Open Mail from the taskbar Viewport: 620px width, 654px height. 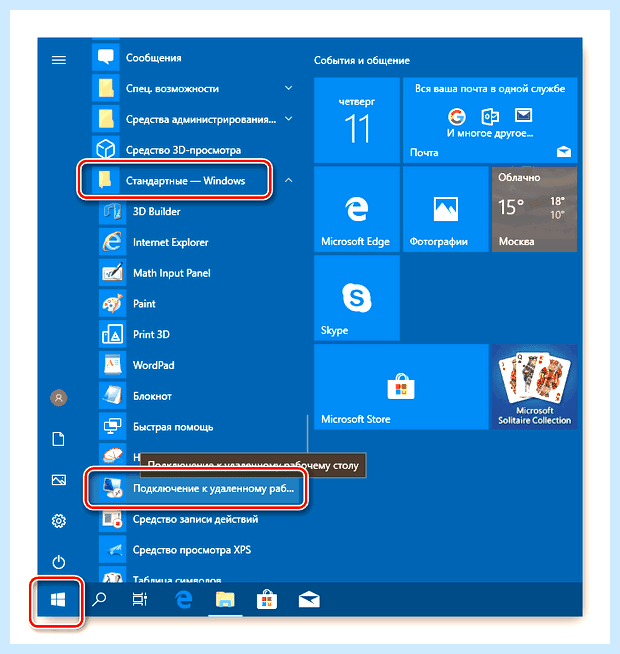[x=309, y=600]
